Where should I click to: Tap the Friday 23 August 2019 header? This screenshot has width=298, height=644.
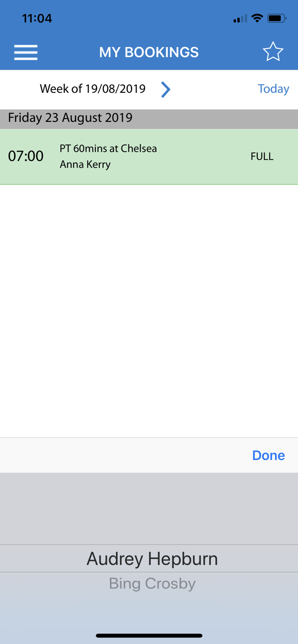(x=70, y=118)
